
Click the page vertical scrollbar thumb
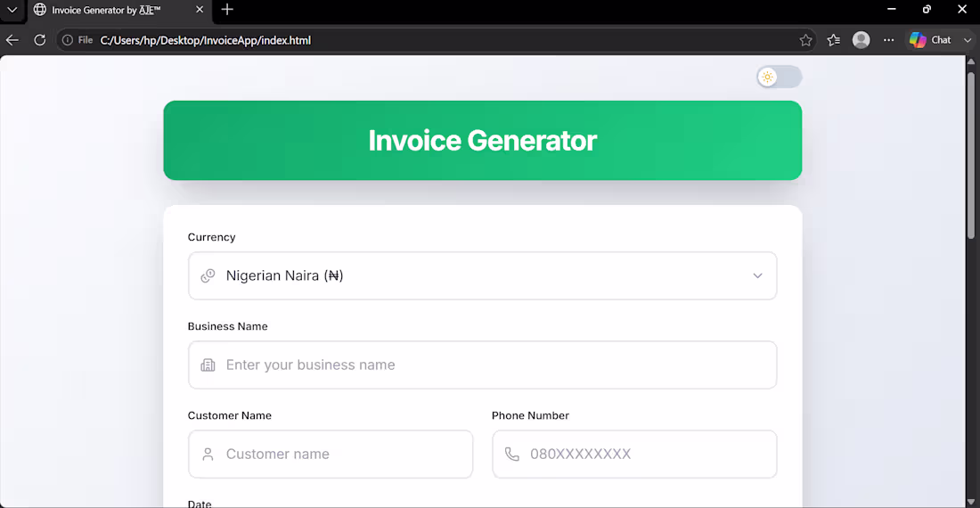pos(970,155)
